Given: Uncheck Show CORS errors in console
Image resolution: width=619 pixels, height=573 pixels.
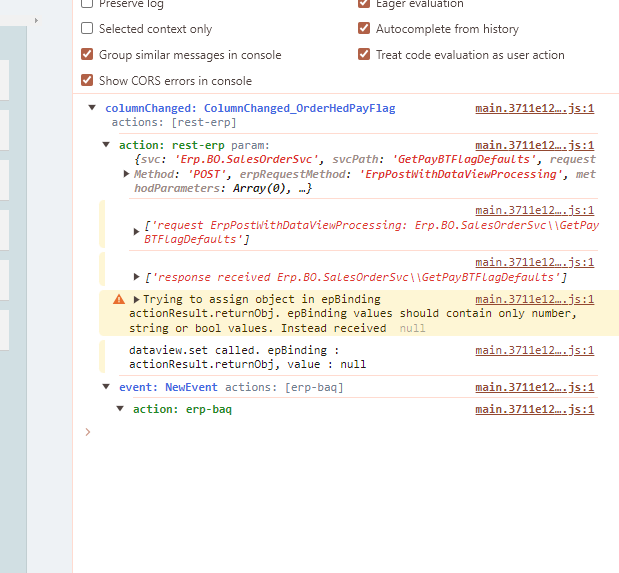Looking at the screenshot, I should 87,80.
